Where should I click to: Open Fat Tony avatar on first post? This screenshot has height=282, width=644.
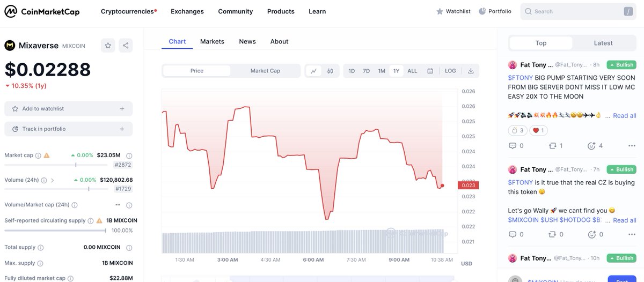click(x=513, y=65)
